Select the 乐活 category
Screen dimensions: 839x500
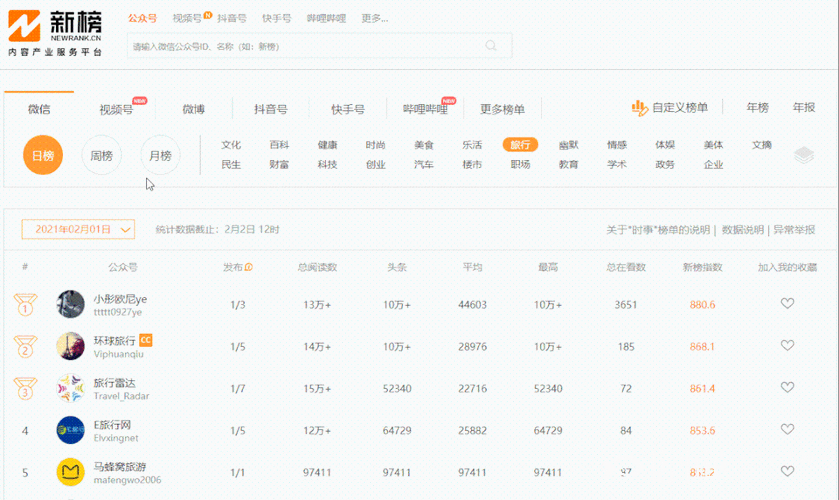pos(472,145)
